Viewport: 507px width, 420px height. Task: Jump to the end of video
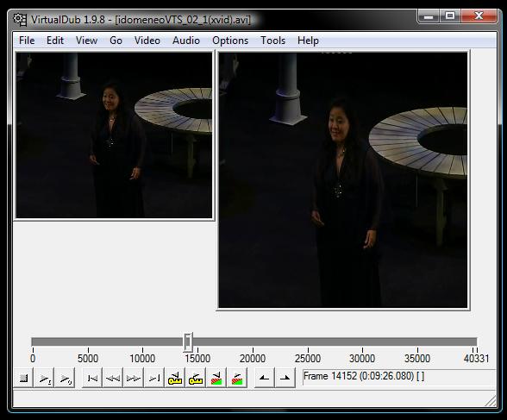(x=154, y=378)
